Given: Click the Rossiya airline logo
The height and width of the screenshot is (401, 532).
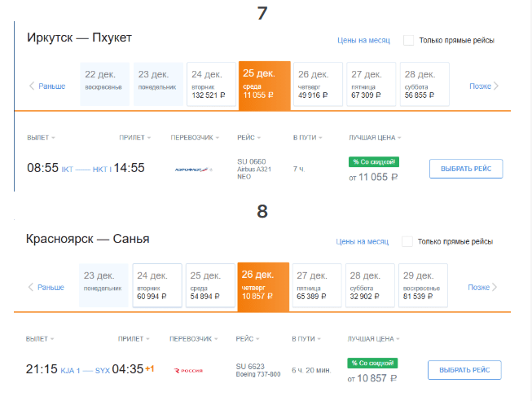Looking at the screenshot, I should tap(189, 371).
